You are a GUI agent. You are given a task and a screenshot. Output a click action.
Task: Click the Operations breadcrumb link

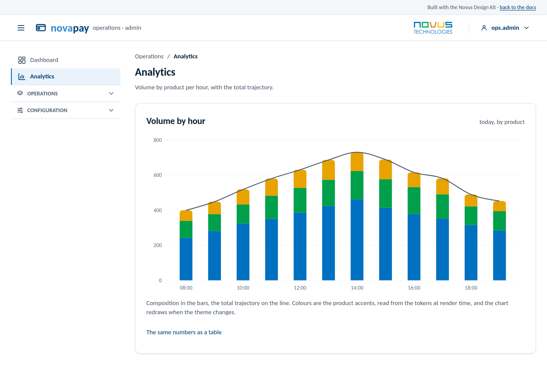[149, 57]
